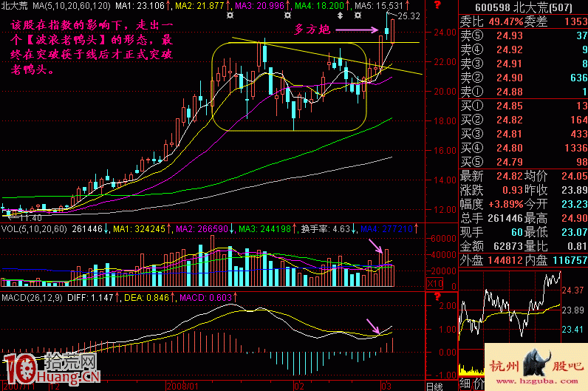Select the 卖⑤ 24.93 ask row

[524, 35]
